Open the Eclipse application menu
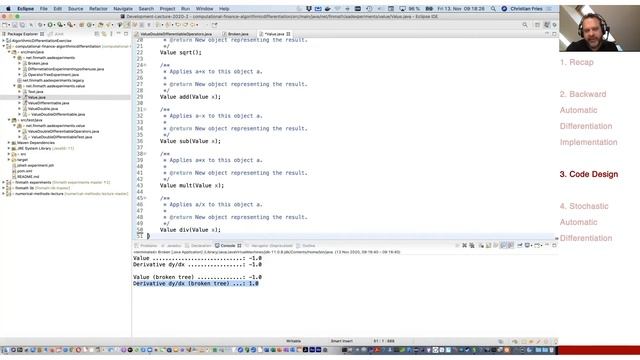 [25, 9]
